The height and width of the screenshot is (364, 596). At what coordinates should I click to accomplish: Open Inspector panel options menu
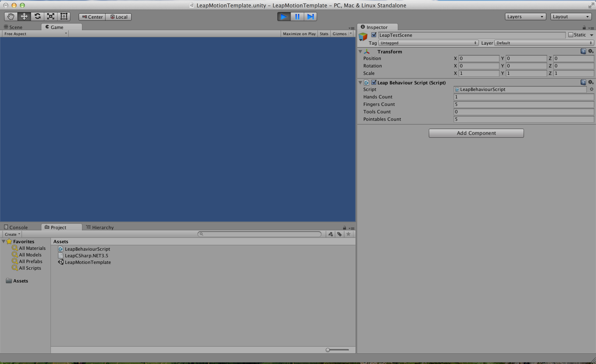(591, 28)
